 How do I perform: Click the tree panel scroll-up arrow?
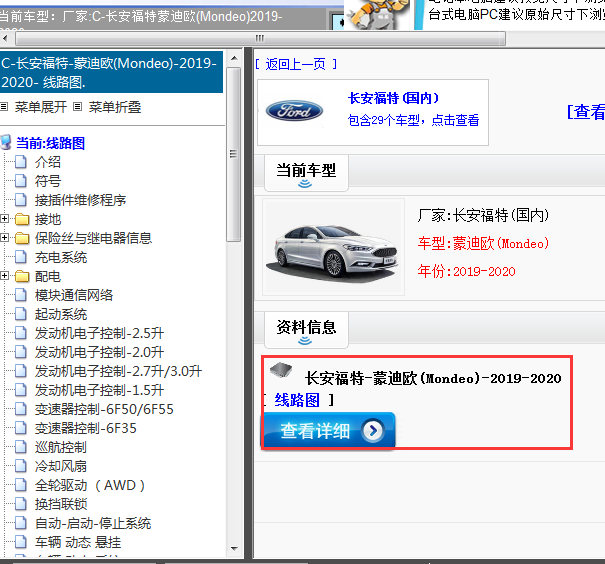coord(234,58)
